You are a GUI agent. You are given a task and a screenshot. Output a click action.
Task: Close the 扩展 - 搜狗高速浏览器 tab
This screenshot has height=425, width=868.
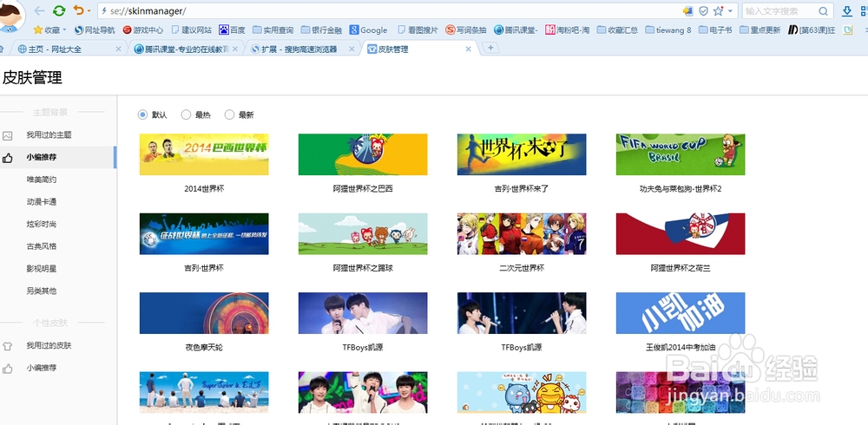point(351,49)
